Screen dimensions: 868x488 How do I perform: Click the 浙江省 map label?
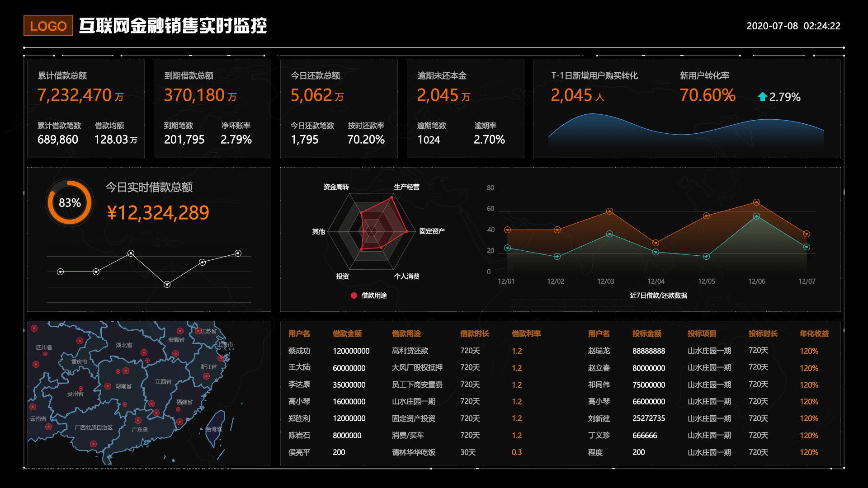pyautogui.click(x=208, y=367)
